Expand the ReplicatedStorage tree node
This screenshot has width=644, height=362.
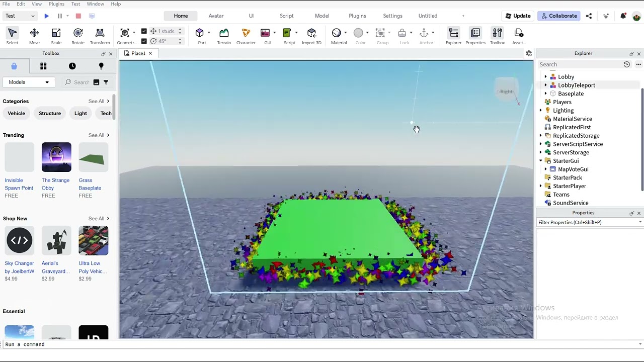541,136
